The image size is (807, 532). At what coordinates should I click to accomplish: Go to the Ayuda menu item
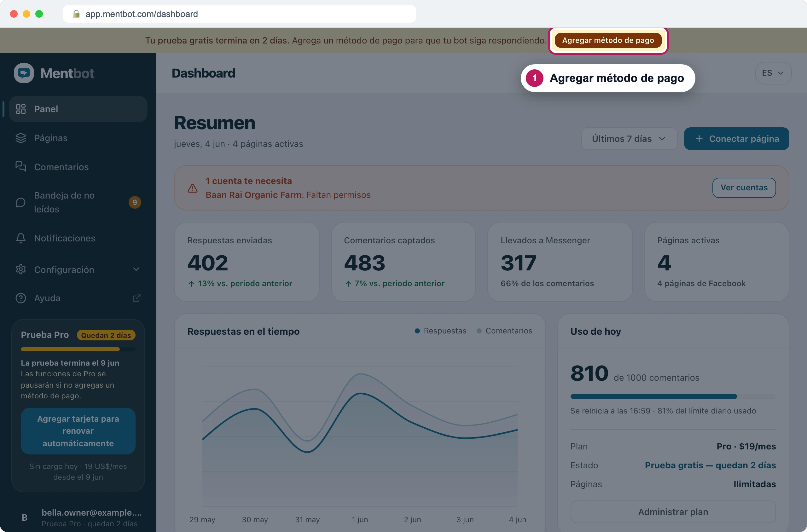tap(78, 298)
